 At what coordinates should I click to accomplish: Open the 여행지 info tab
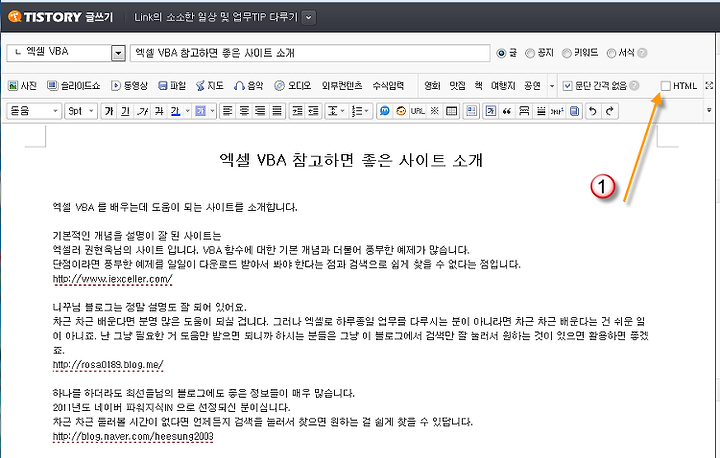[x=503, y=85]
